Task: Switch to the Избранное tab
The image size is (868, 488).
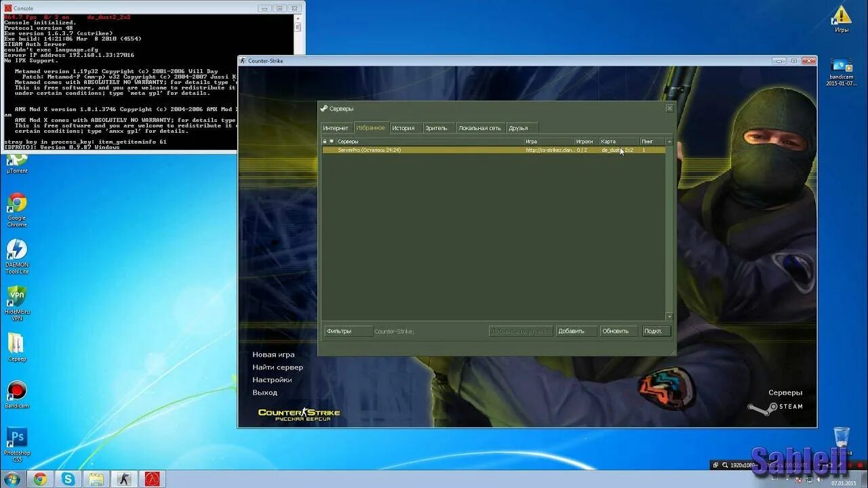Action: pyautogui.click(x=370, y=127)
